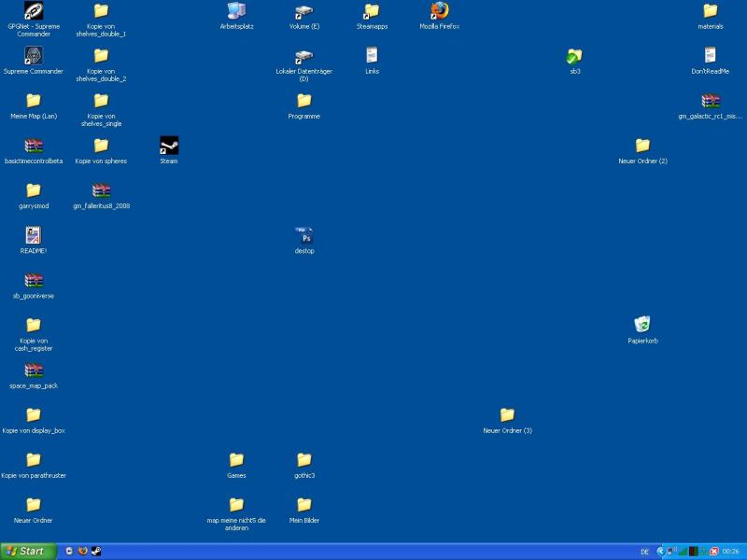This screenshot has width=747, height=560.
Task: Launch Steam from the quick launch bar
Action: click(x=95, y=552)
